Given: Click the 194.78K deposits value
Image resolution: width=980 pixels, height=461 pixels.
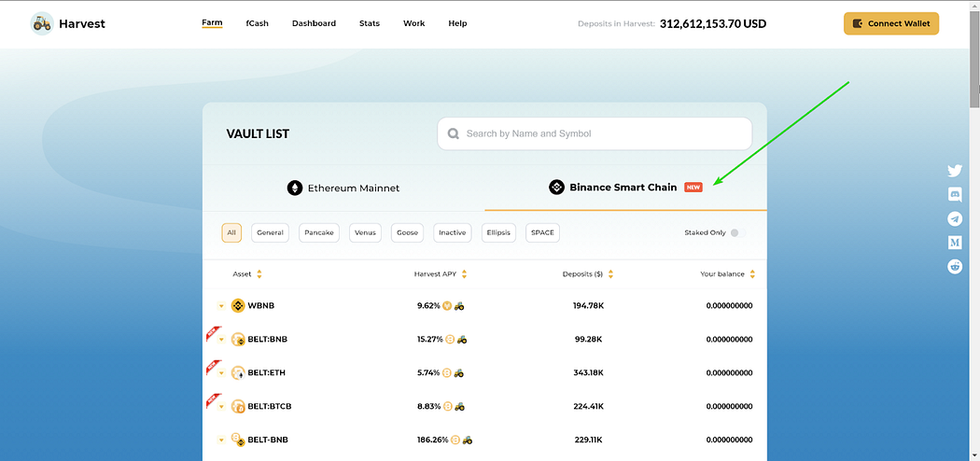Looking at the screenshot, I should [x=588, y=305].
